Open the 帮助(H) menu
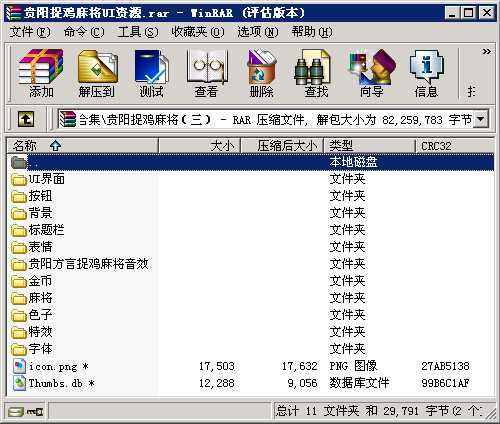This screenshot has height=424, width=500. coord(312,32)
